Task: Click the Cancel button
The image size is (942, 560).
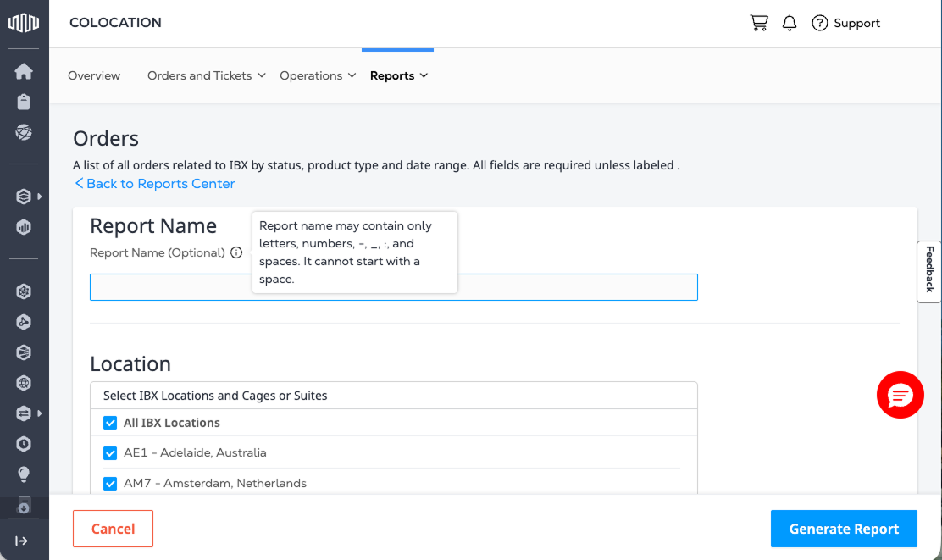Action: pos(113,529)
